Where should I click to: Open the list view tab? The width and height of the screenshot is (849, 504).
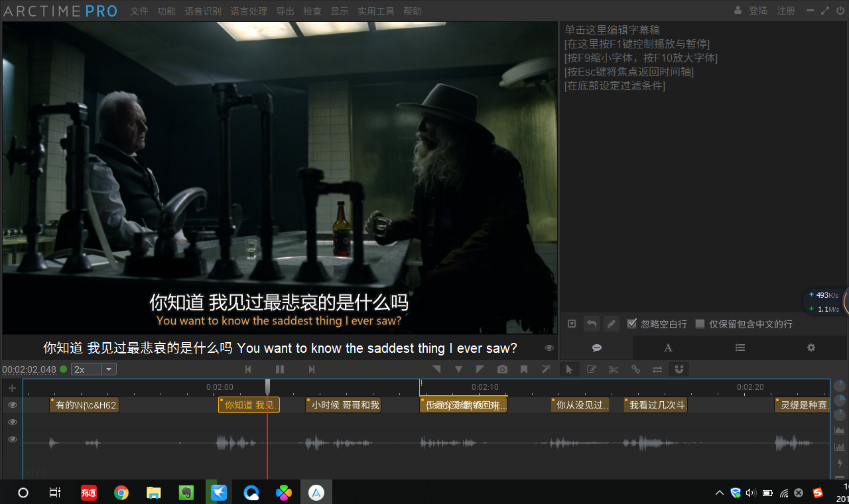(740, 347)
